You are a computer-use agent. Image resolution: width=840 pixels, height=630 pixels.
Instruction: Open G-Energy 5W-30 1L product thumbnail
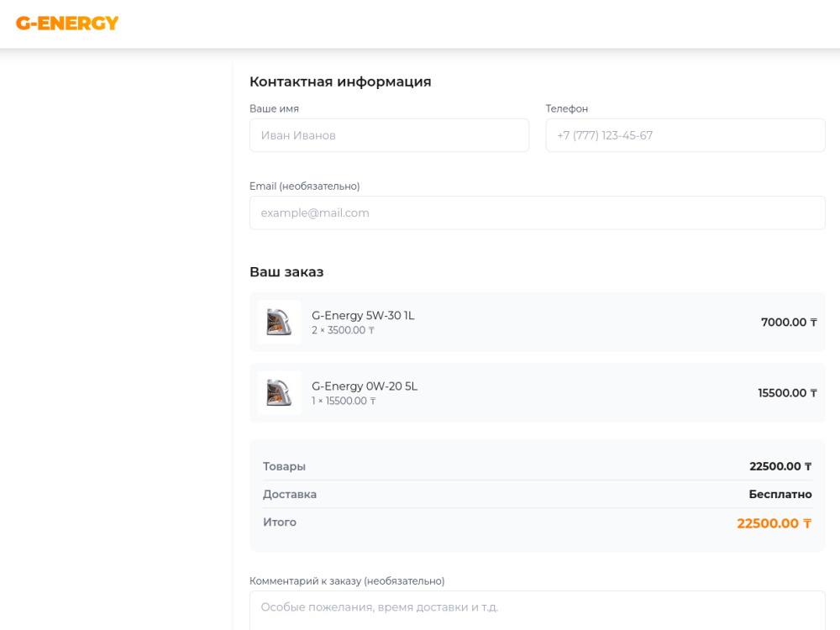point(279,322)
